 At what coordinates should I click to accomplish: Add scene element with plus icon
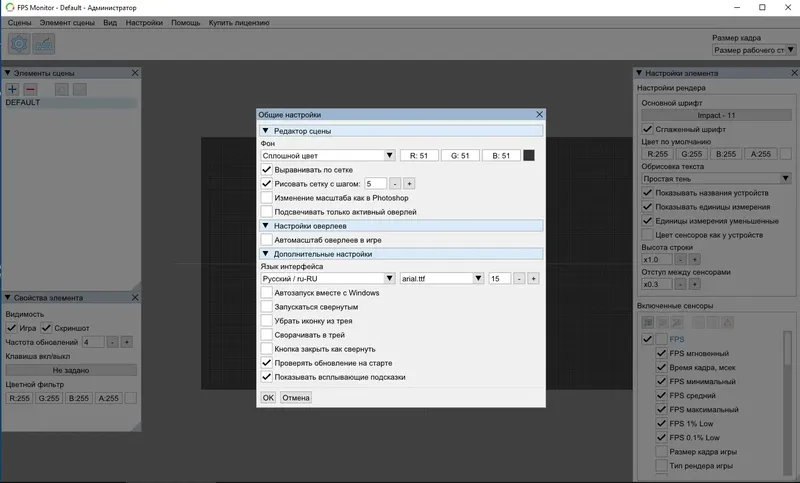[12, 90]
